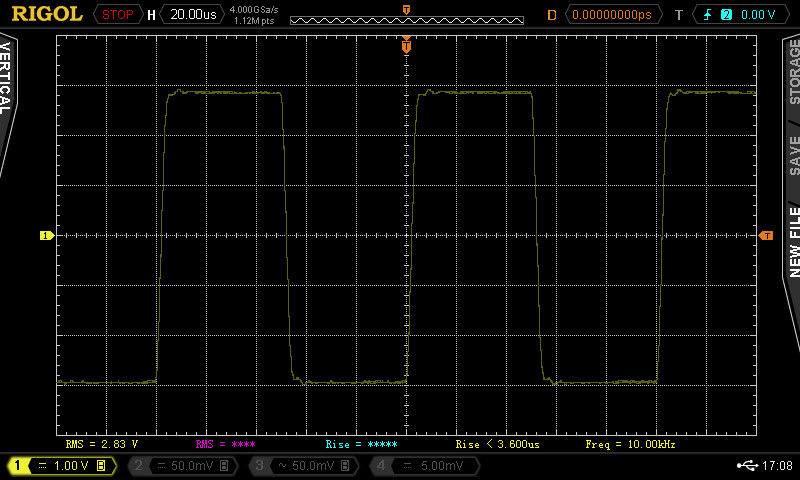Toggle channel 2 at 50.0mV
This screenshot has height=480, width=800.
[180, 466]
